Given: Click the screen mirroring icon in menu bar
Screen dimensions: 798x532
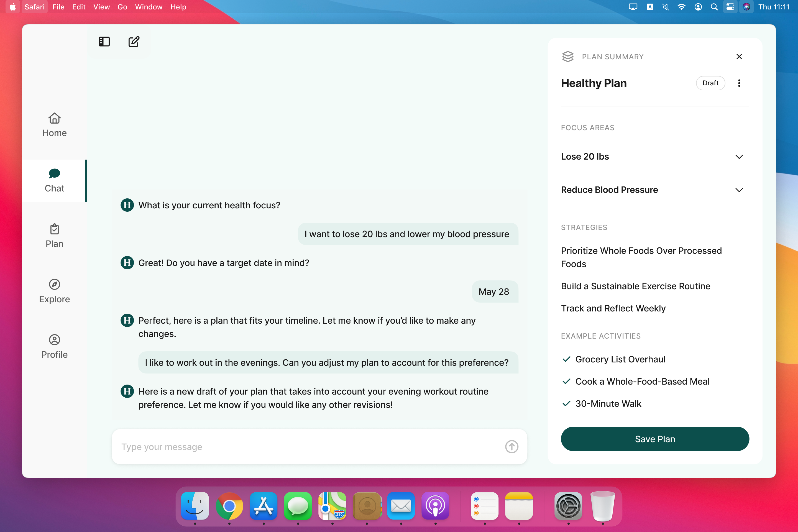Looking at the screenshot, I should 633,7.
